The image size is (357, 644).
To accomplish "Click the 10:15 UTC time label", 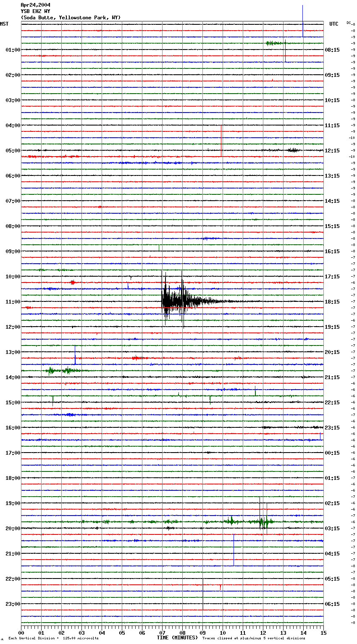I will 332,100.
